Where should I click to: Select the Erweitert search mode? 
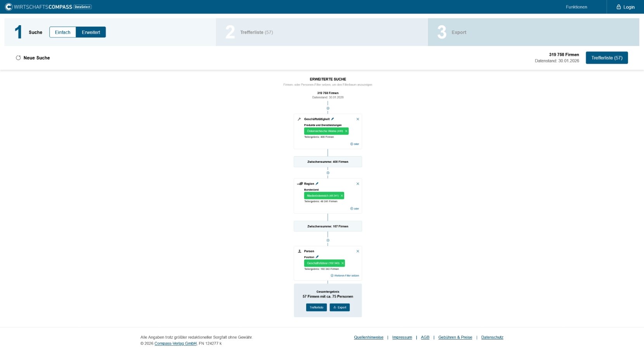pos(91,33)
